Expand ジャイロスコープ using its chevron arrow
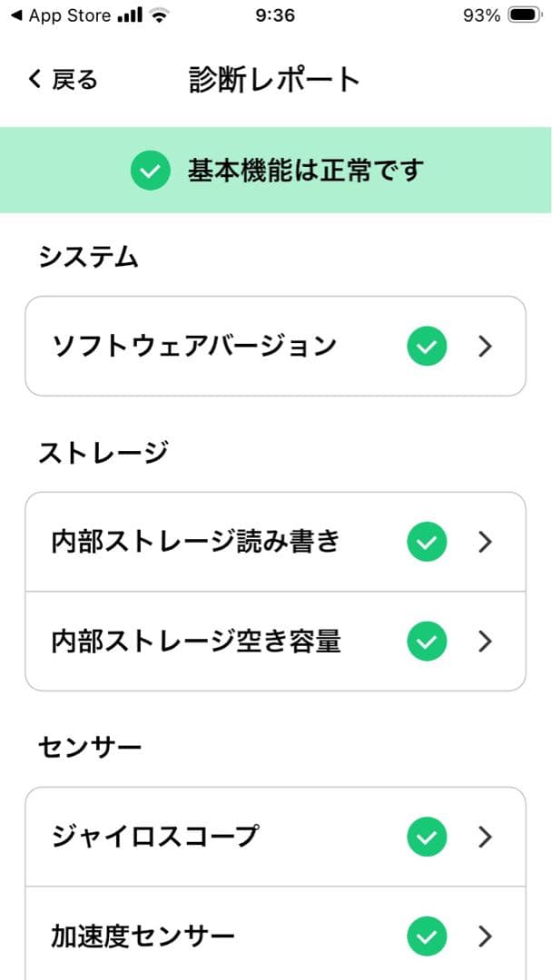This screenshot has height=980, width=552. point(485,836)
